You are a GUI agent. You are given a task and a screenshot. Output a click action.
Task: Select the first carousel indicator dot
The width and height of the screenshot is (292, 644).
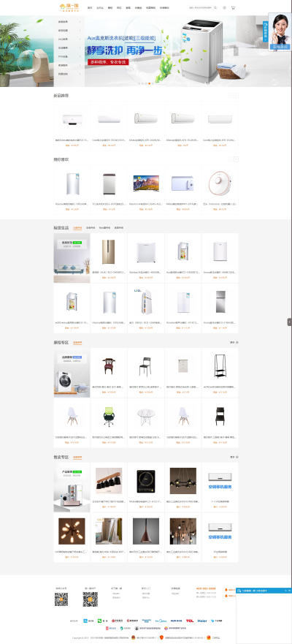point(139,83)
